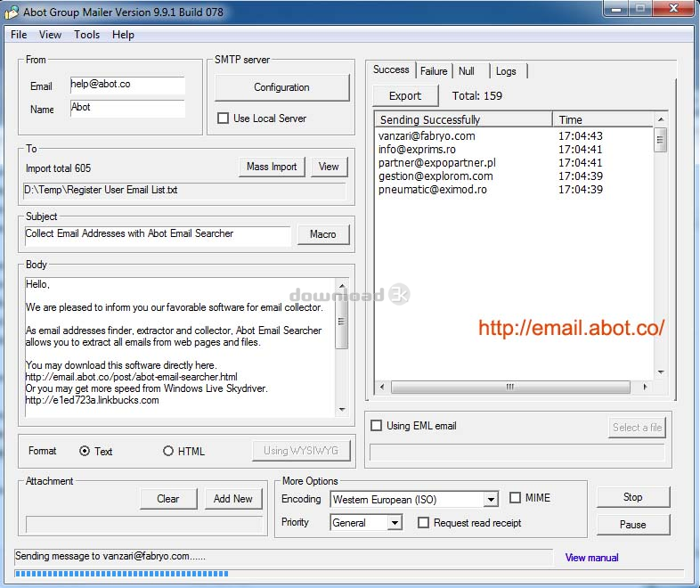Select the Text format radio button
700x588 pixels.
(x=84, y=451)
